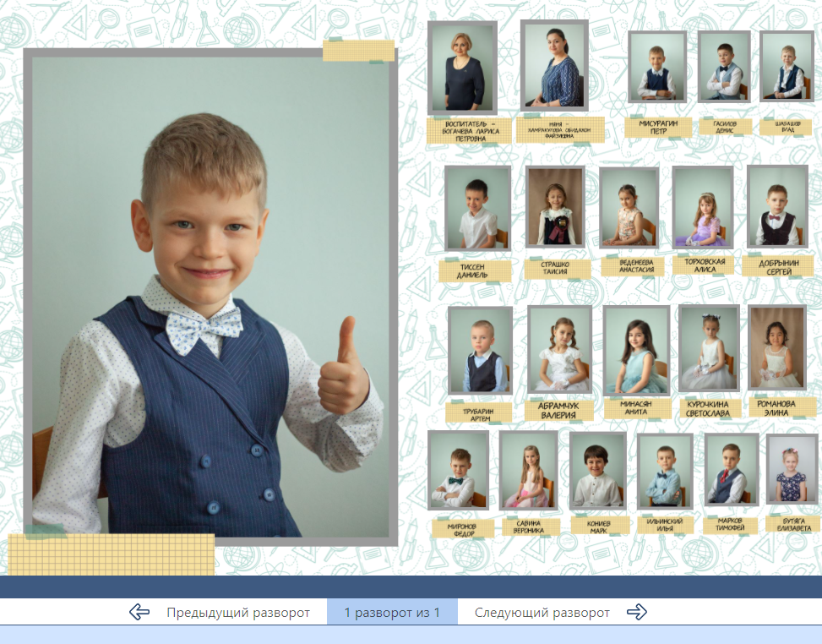Select the 'Страшко Таисия' portrait
822x644 pixels.
(x=555, y=206)
